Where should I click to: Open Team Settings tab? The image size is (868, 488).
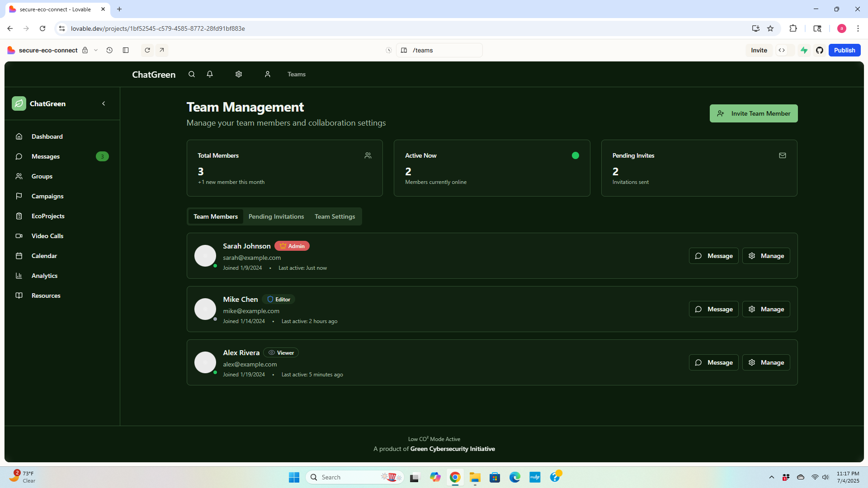[335, 216]
